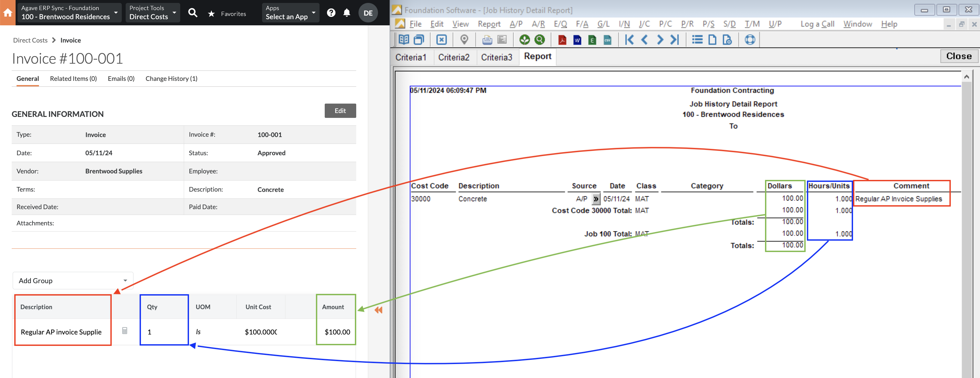
Task: Open the File menu in Foundation
Action: [415, 24]
